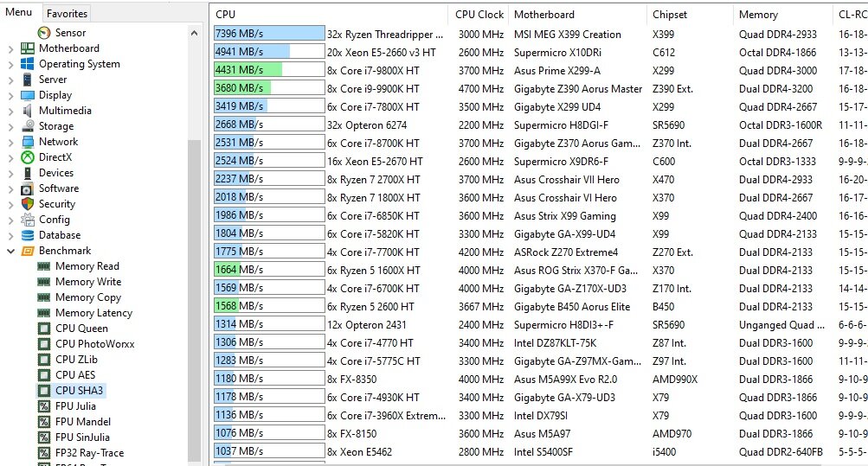Collapse the Benchmark tree node

point(10,251)
